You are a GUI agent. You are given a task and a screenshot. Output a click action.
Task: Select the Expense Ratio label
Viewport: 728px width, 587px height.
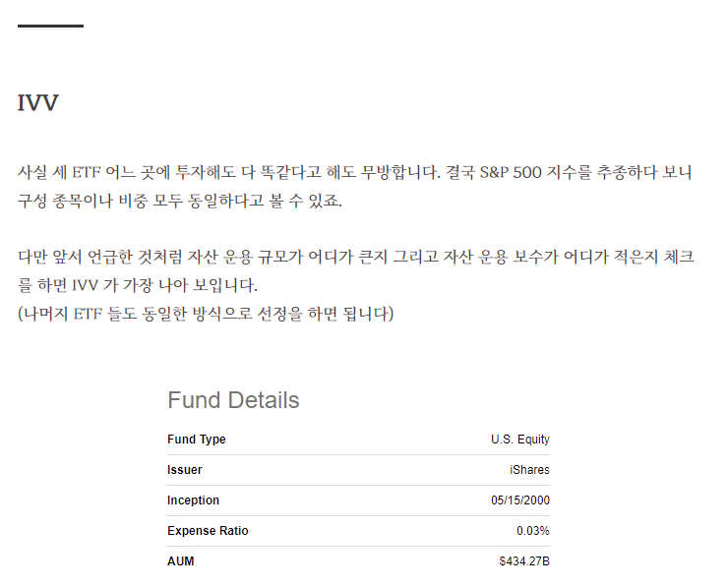coord(208,530)
